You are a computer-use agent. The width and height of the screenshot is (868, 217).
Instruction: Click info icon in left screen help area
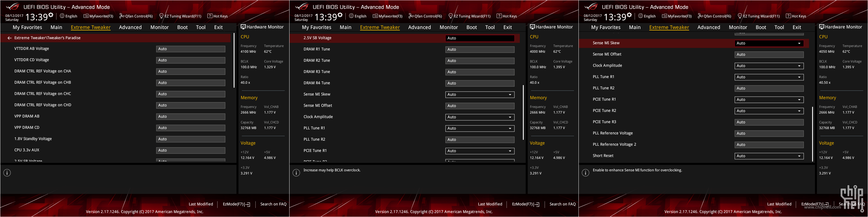7,173
